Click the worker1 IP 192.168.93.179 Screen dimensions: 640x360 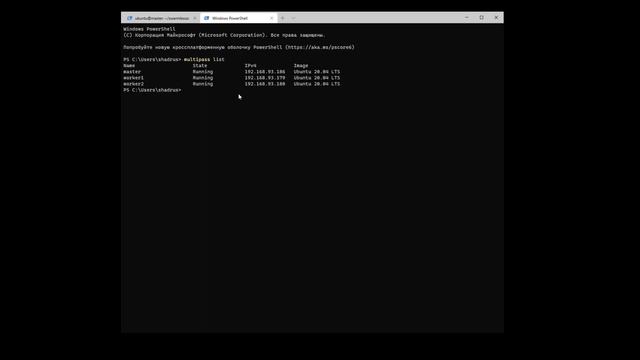coord(265,78)
